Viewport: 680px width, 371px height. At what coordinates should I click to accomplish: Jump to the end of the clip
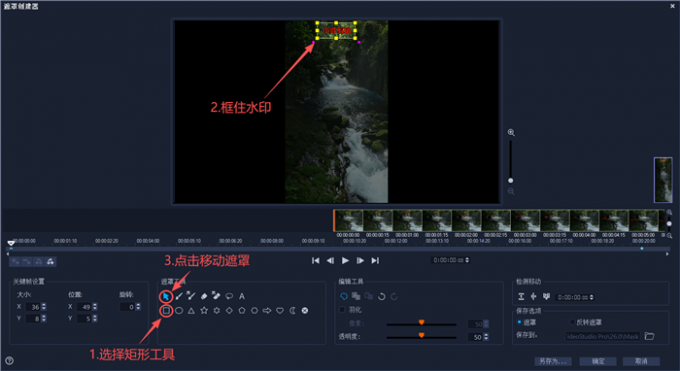point(375,261)
